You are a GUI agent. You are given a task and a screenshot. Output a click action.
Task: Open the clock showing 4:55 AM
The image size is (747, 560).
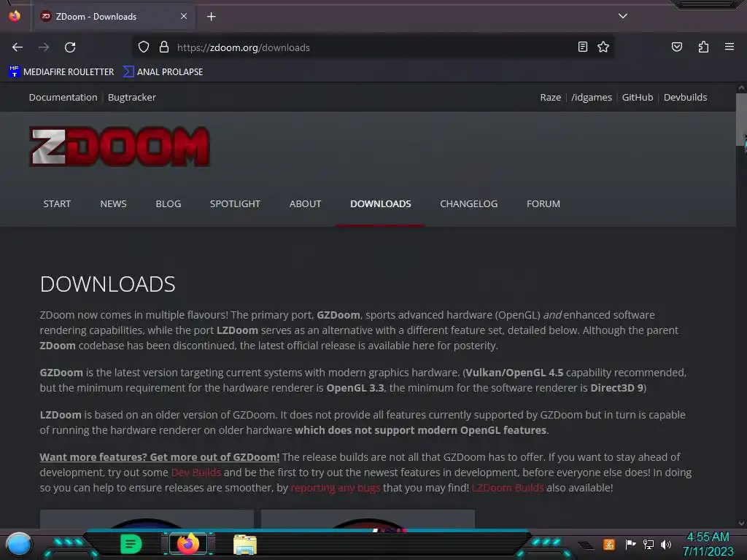[x=708, y=544]
